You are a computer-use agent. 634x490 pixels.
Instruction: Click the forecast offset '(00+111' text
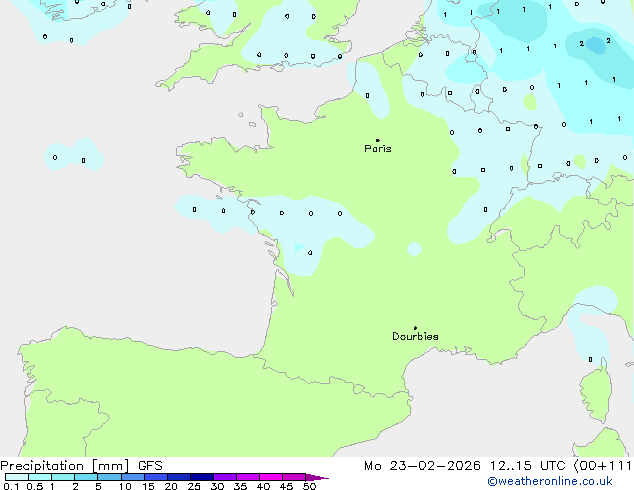[x=602, y=466]
